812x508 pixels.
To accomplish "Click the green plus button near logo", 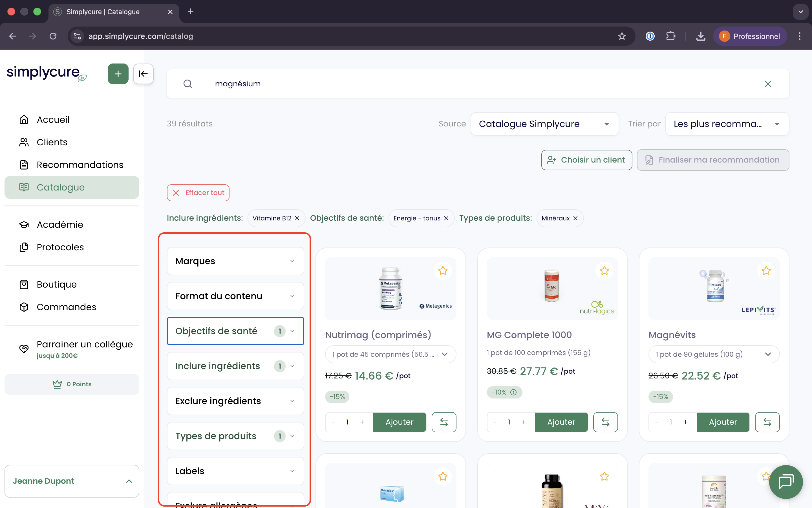I will point(118,74).
